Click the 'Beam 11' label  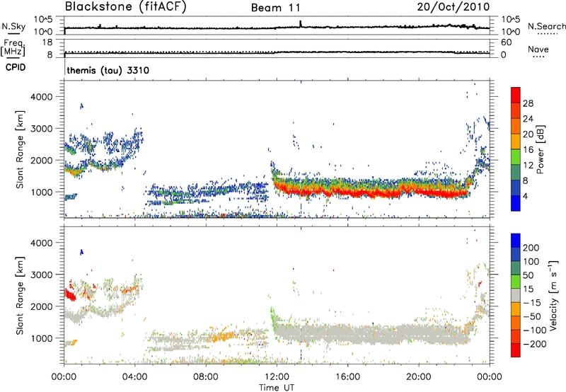[276, 8]
